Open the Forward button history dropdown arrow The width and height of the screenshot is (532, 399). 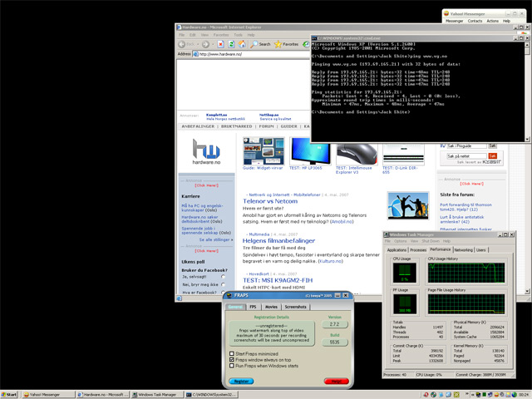(x=213, y=44)
